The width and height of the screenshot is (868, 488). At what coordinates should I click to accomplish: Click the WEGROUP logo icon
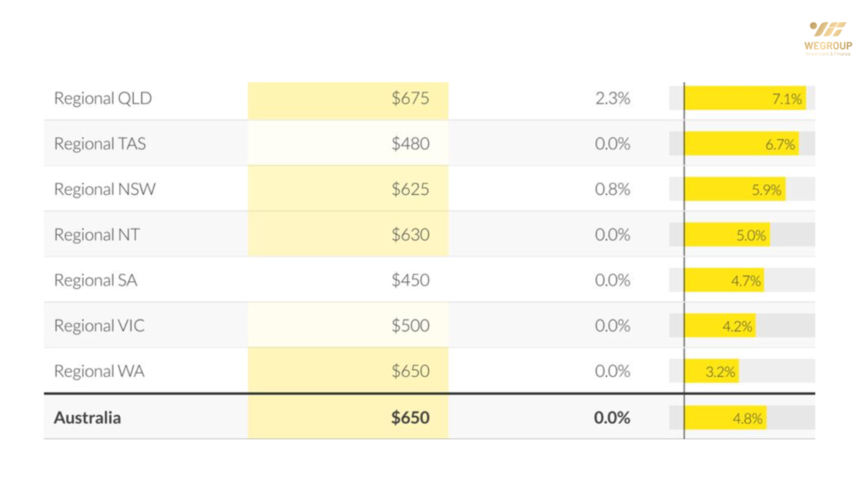[827, 30]
